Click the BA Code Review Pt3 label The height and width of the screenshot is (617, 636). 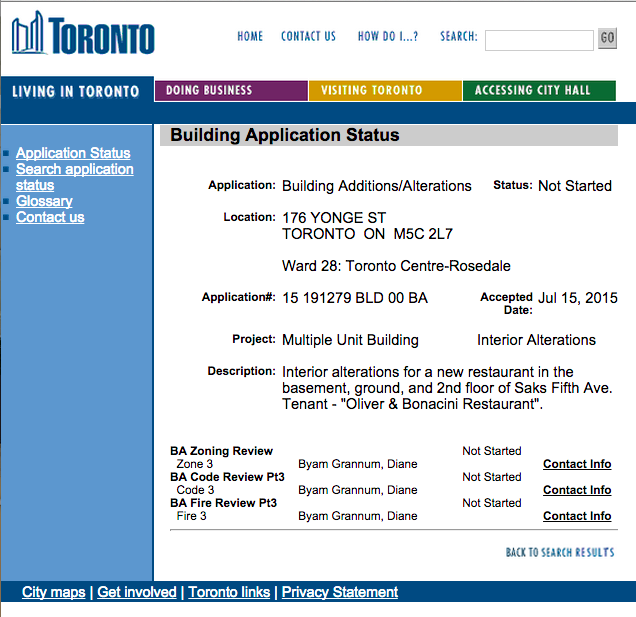click(227, 477)
